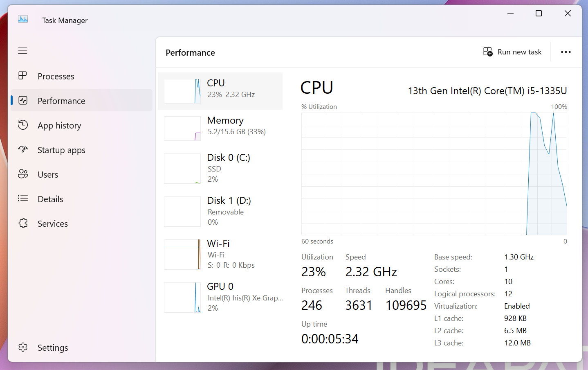Click the Logical processors value 12
The height and width of the screenshot is (370, 588).
click(508, 294)
